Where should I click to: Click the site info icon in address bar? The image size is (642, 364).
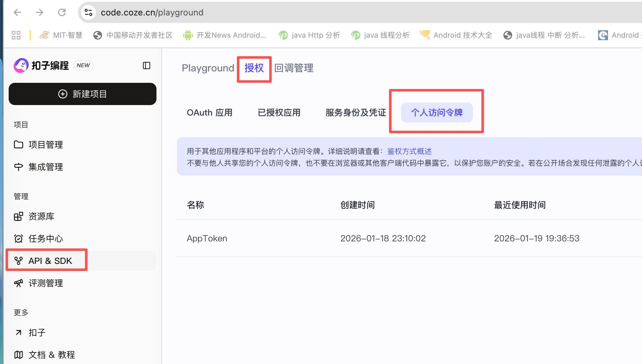pyautogui.click(x=88, y=12)
